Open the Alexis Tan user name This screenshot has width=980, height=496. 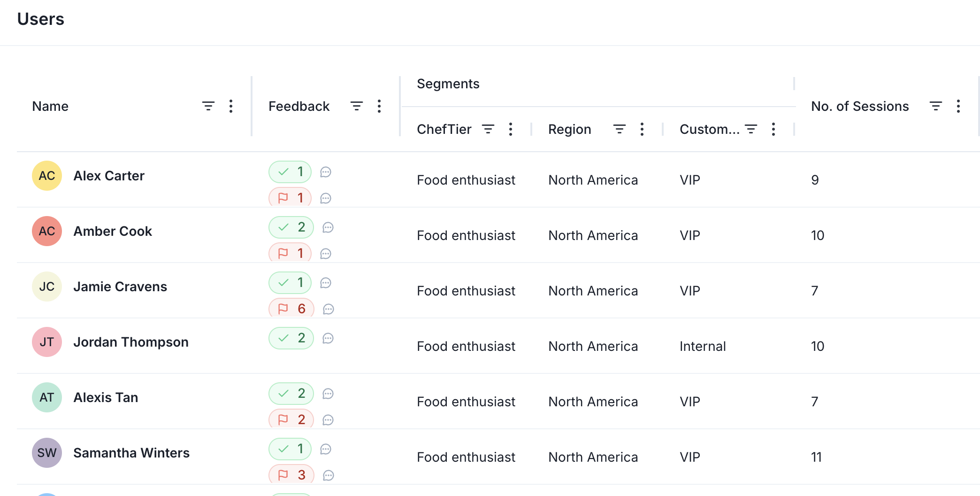pos(106,397)
